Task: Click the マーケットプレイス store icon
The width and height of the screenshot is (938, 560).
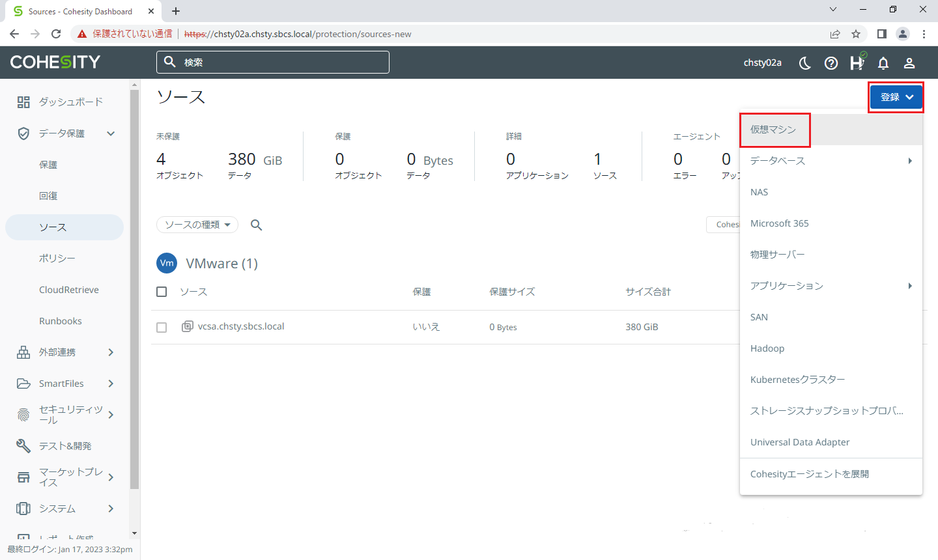Action: (x=23, y=477)
